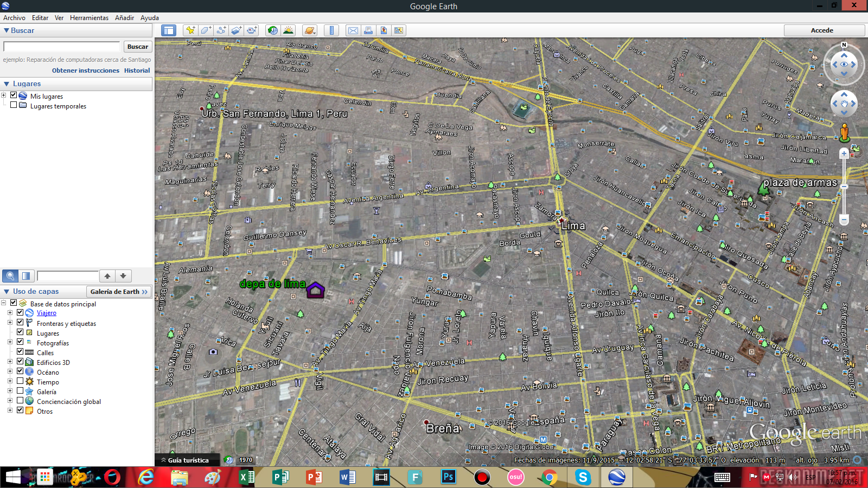Viewport: 868px width, 488px height.
Task: Check Lugares temporales checkbox
Action: (14, 105)
